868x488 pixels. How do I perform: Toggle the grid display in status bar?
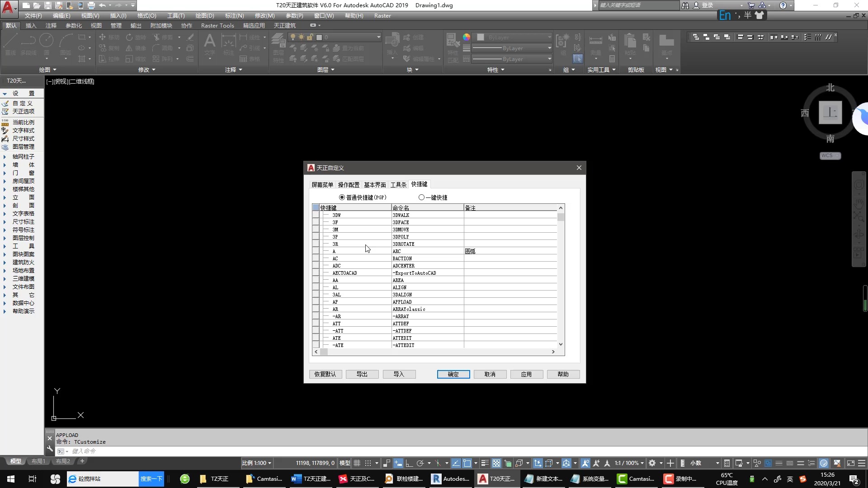[357, 463]
